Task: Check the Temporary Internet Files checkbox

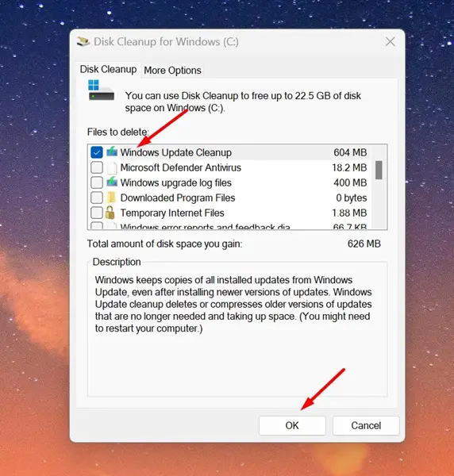Action: click(x=97, y=213)
